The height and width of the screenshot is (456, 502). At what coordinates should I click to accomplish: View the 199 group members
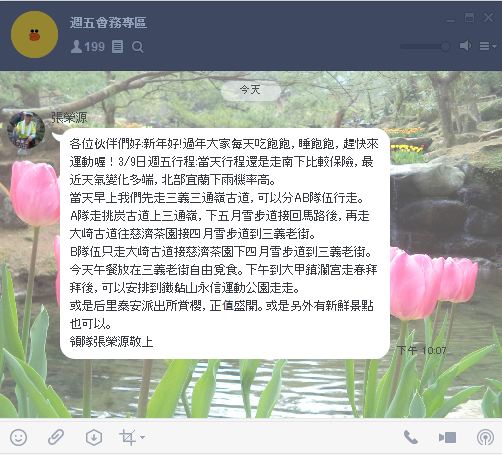[x=88, y=47]
